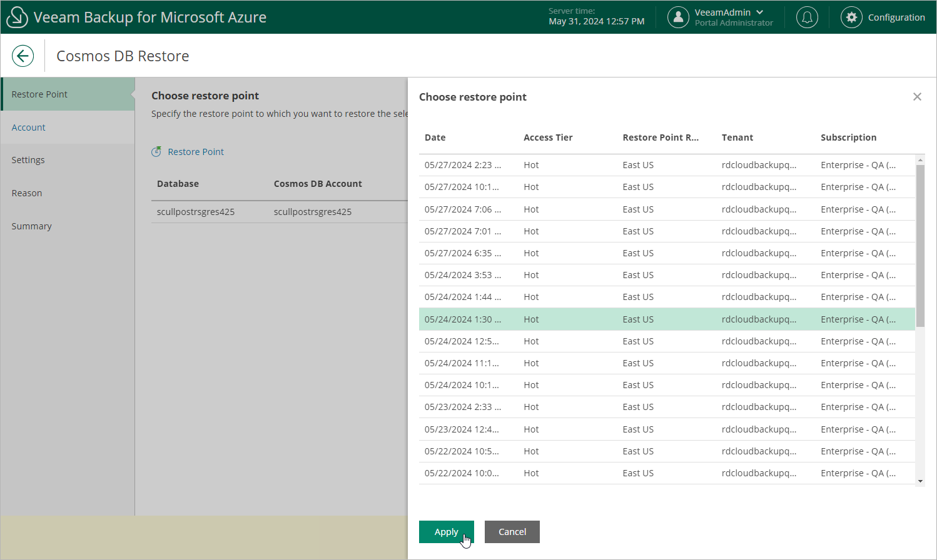Close the Choose restore point panel
The image size is (937, 560).
point(917,97)
